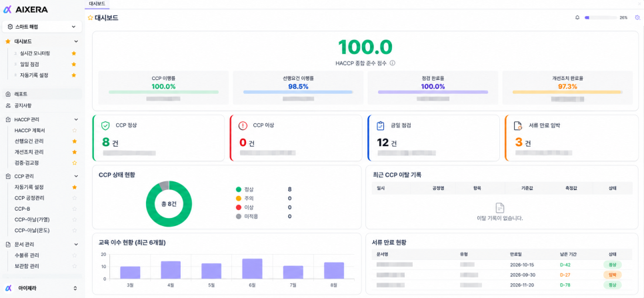Open the 아이제라 account switcher arrows

(x=75, y=288)
